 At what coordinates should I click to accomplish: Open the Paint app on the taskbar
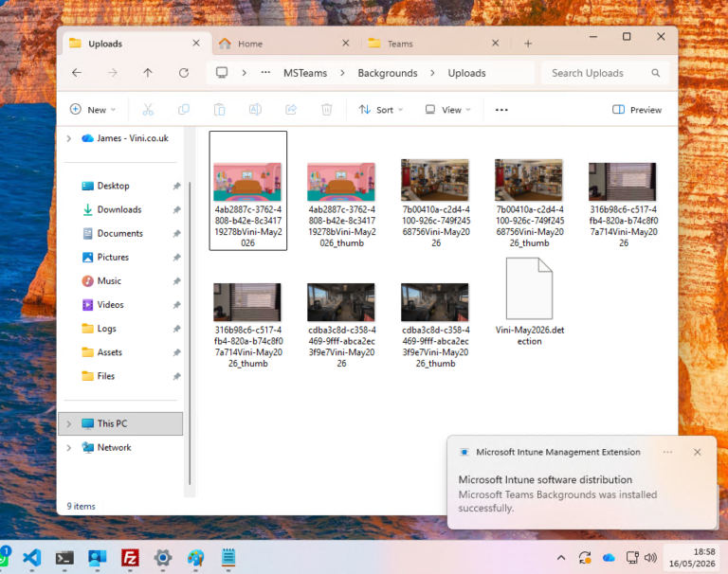(x=195, y=557)
